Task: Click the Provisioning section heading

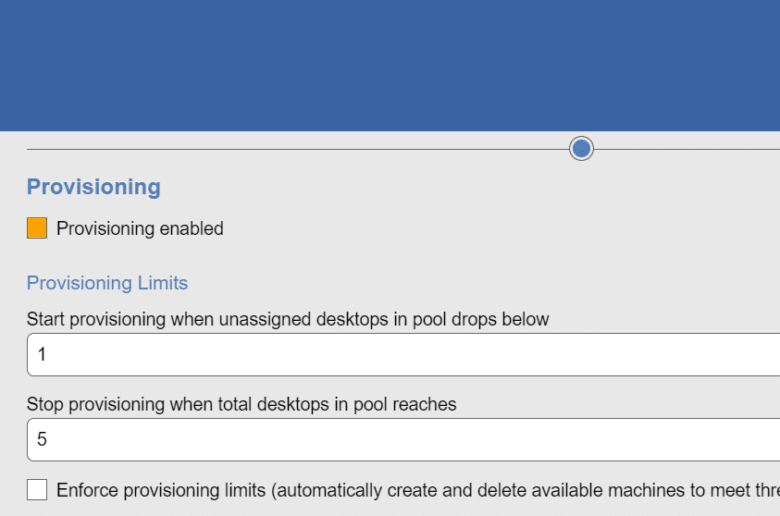Action: click(x=94, y=187)
